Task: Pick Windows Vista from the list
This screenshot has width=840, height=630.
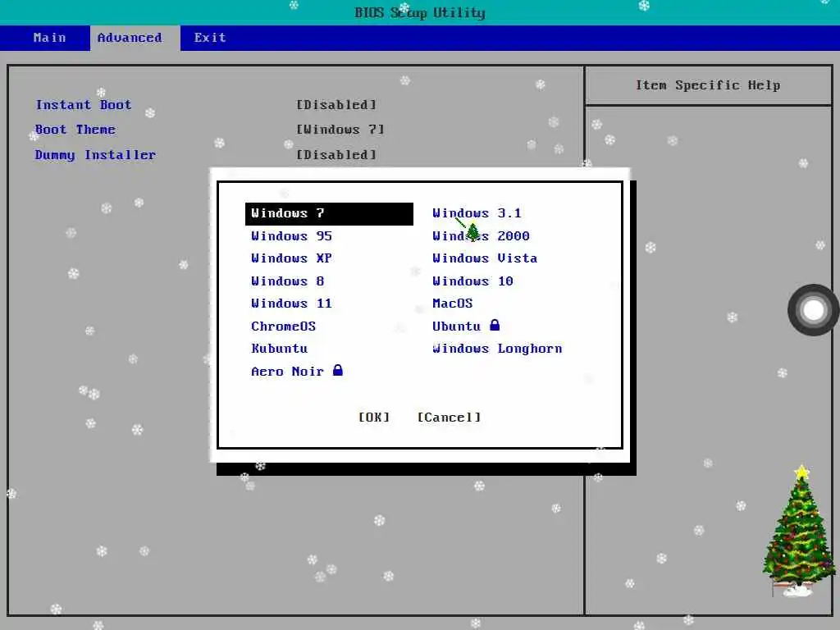Action: click(x=485, y=258)
